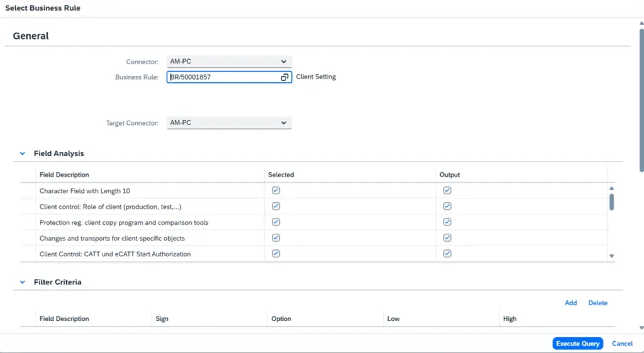Image resolution: width=644 pixels, height=353 pixels.
Task: Open the Business Rule value help icon
Action: pos(284,77)
